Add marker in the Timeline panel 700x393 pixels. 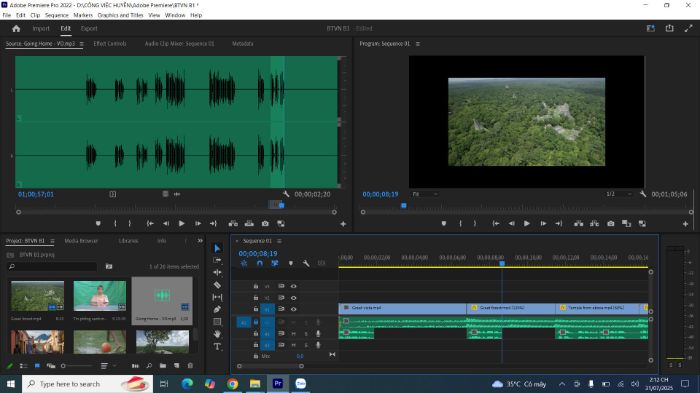(x=291, y=263)
